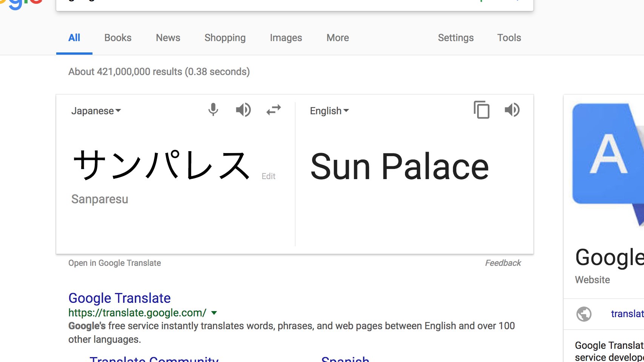The height and width of the screenshot is (362, 644).
Task: Click Edit next to the Japanese text
Action: coord(268,176)
